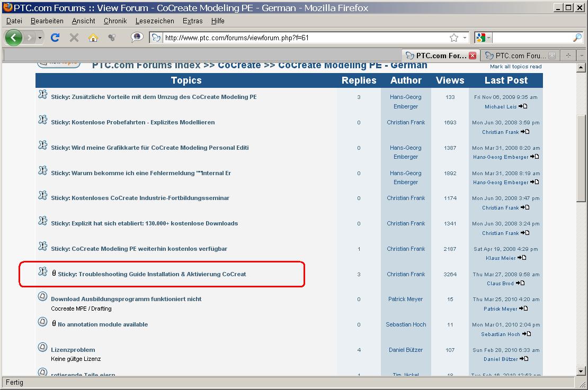Jump to latest post by Klaus Meier
This screenshot has width=588, height=390.
(x=522, y=258)
